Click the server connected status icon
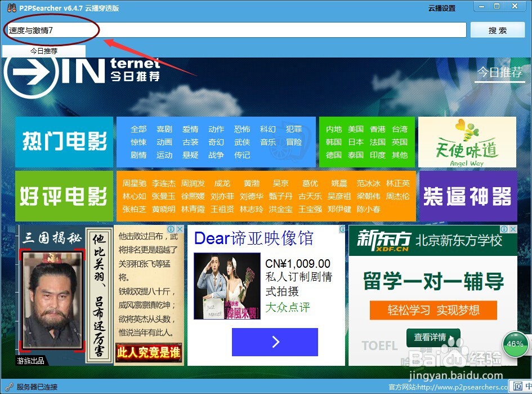The image size is (532, 394). click(9, 387)
